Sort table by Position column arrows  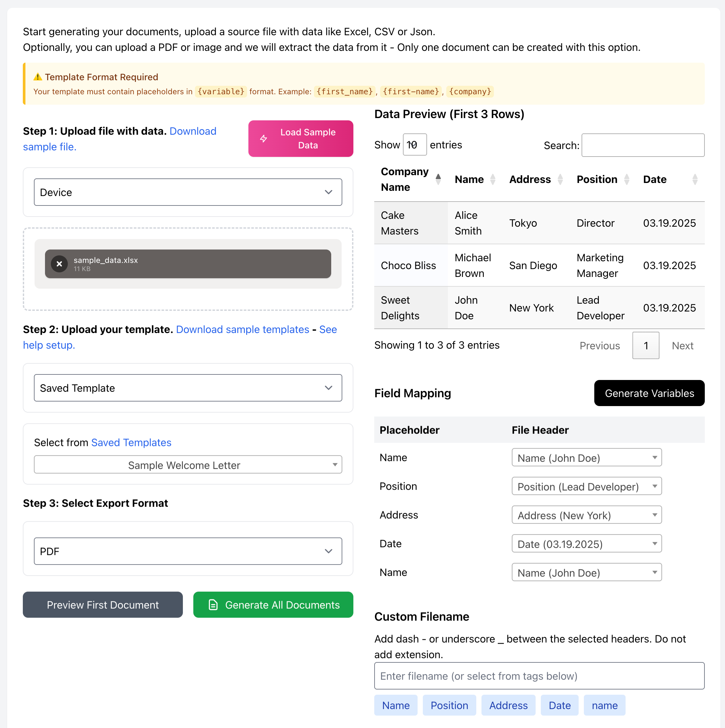[627, 179]
